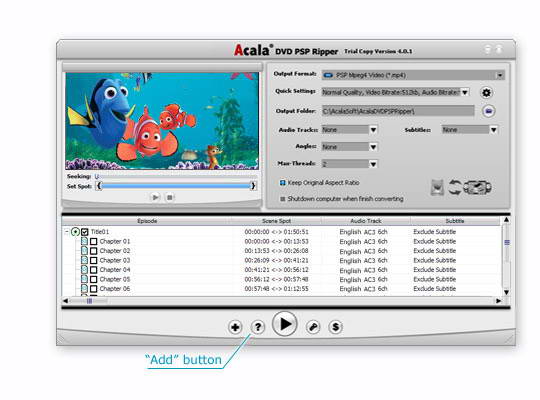
Task: Uncheck the Title01 checkbox
Action: pos(85,232)
